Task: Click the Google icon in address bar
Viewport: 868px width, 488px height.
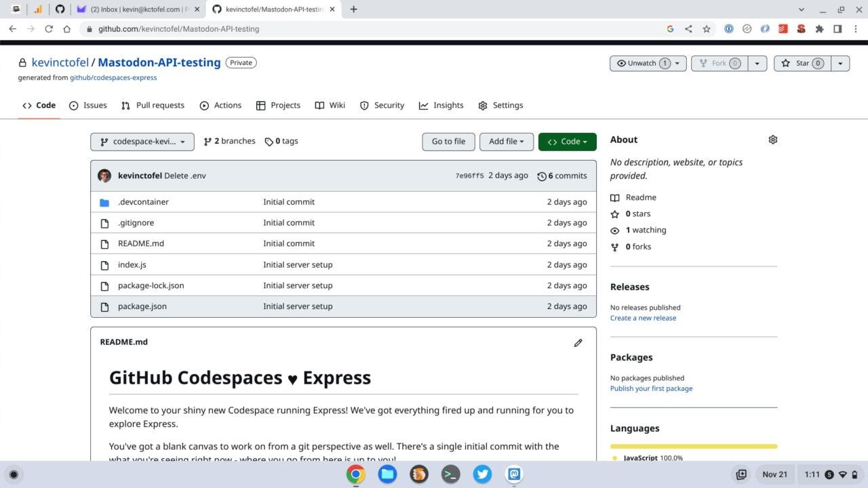Action: [x=670, y=28]
